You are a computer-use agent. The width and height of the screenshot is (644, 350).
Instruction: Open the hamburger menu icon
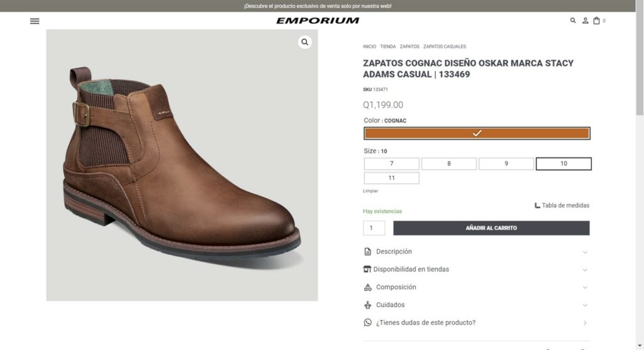tap(35, 21)
